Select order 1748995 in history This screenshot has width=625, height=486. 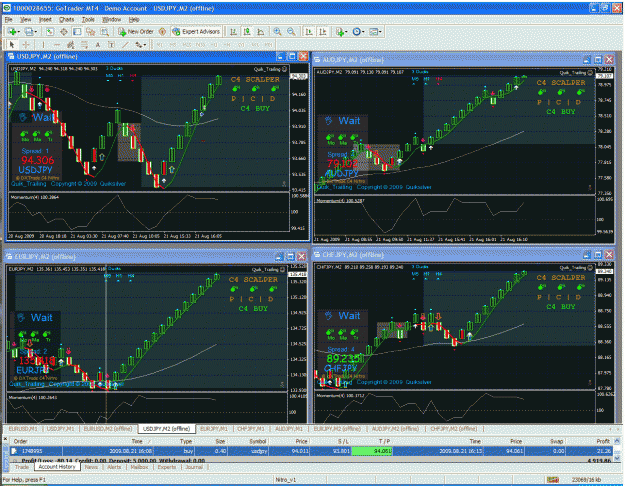click(x=311, y=451)
